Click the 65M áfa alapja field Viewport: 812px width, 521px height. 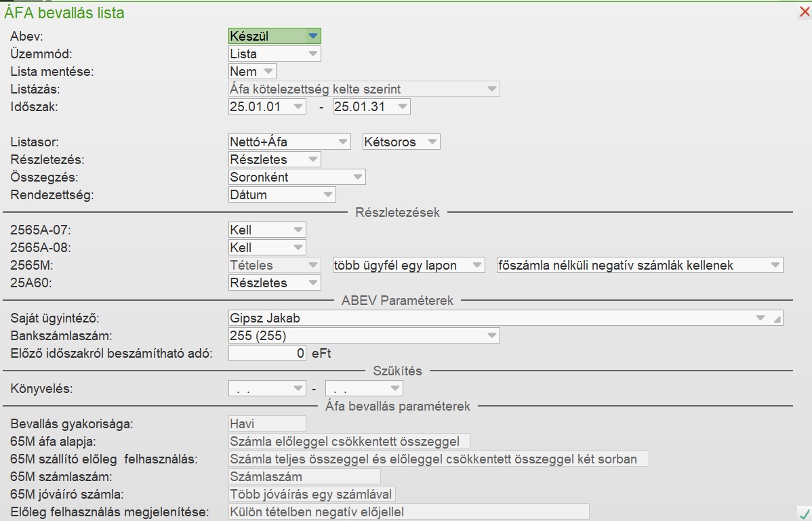(x=349, y=441)
